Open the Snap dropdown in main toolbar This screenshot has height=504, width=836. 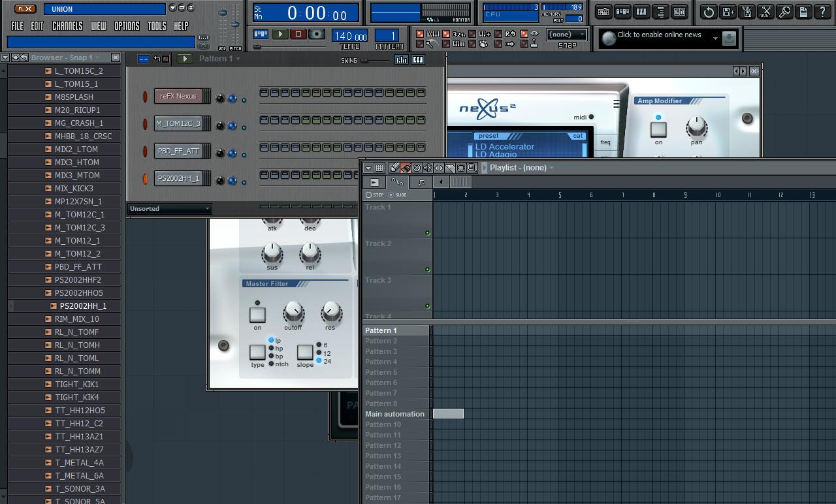pyautogui.click(x=566, y=35)
